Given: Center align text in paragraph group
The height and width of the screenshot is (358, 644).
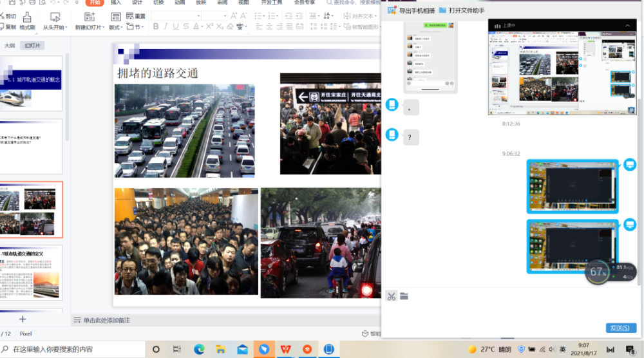Looking at the screenshot, I should pos(269,26).
